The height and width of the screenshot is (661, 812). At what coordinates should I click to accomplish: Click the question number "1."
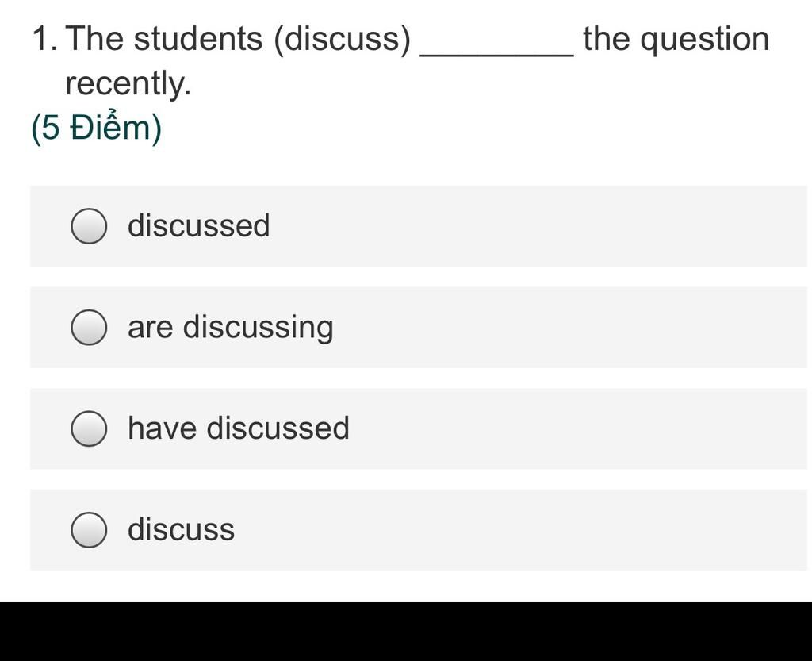[45, 40]
